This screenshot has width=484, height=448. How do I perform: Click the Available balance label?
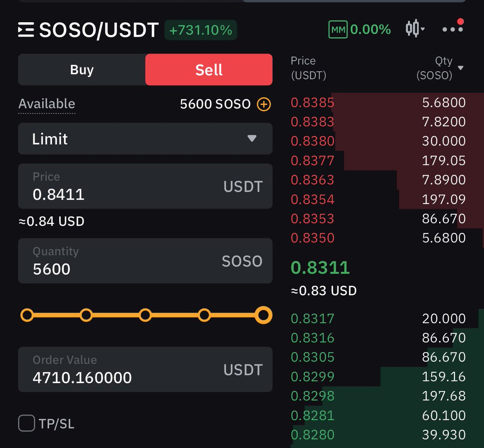[47, 104]
